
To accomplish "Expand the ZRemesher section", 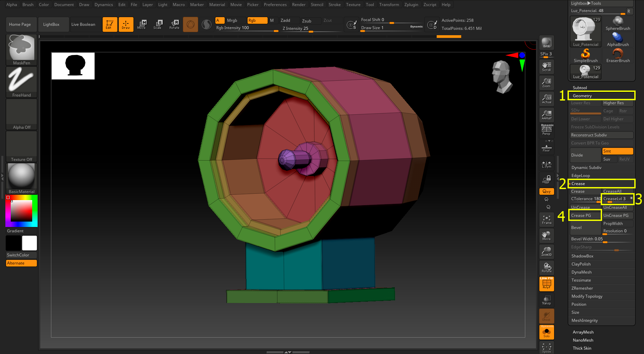I will point(582,288).
